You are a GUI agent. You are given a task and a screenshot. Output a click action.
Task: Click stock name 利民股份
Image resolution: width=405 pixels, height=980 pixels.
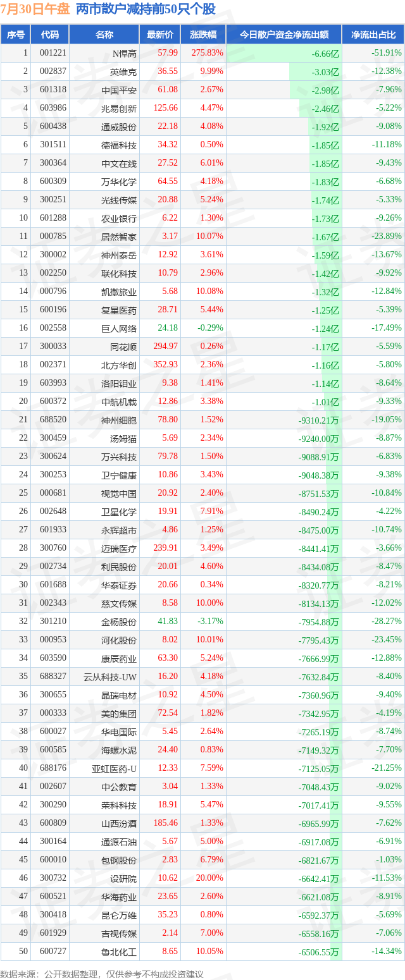coord(119,567)
